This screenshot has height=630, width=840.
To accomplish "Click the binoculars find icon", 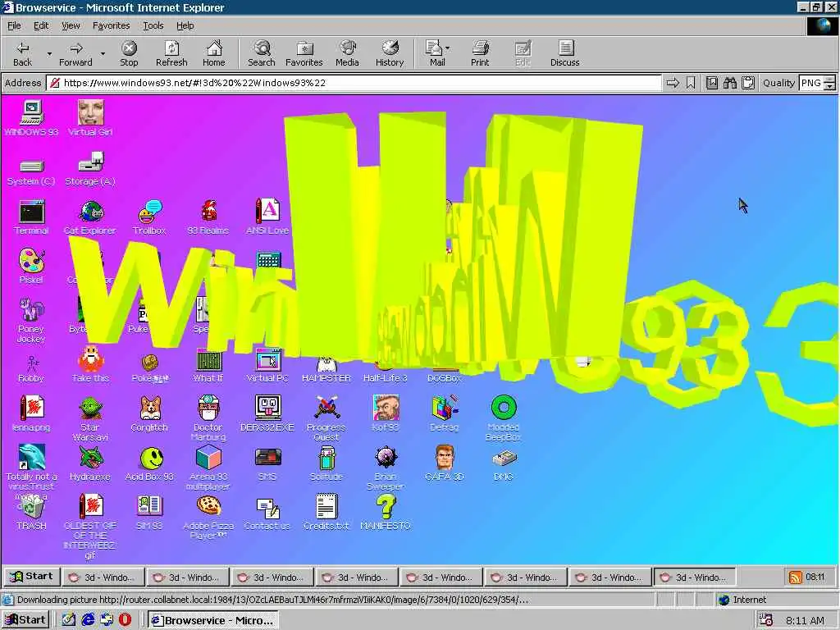I will click(x=729, y=83).
